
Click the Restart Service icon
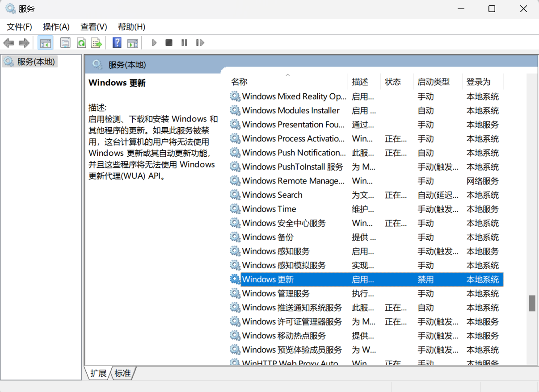point(200,43)
